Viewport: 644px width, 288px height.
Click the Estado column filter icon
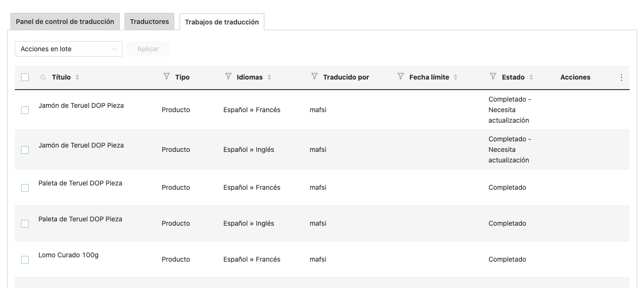[493, 77]
